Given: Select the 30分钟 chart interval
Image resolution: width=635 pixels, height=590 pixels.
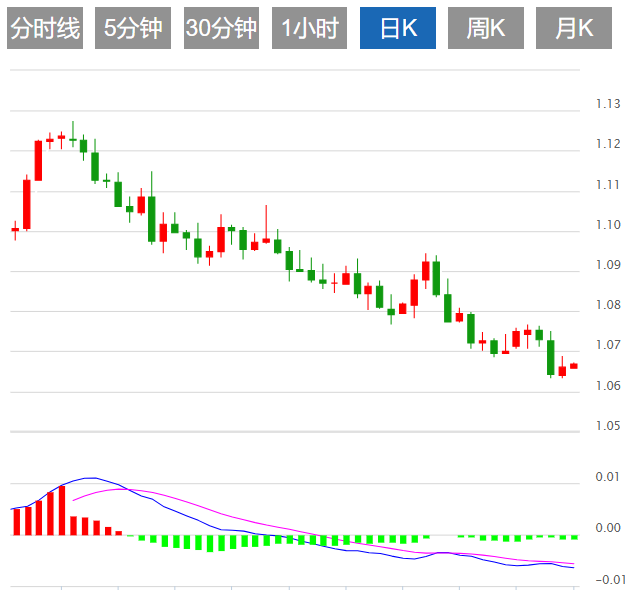Looking at the screenshot, I should [x=221, y=28].
